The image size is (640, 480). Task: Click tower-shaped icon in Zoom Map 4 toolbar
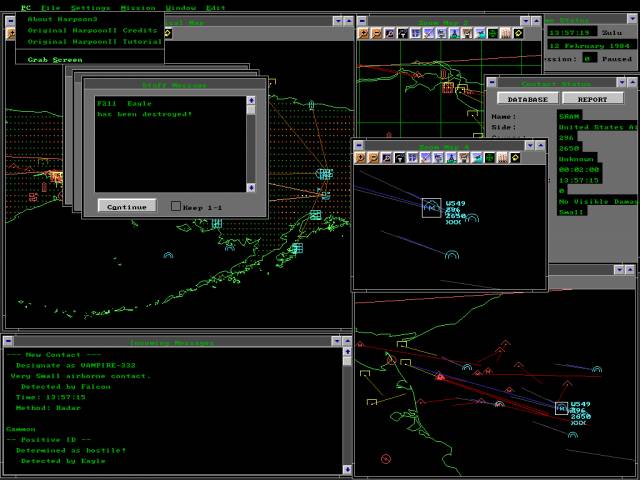[x=451, y=158]
